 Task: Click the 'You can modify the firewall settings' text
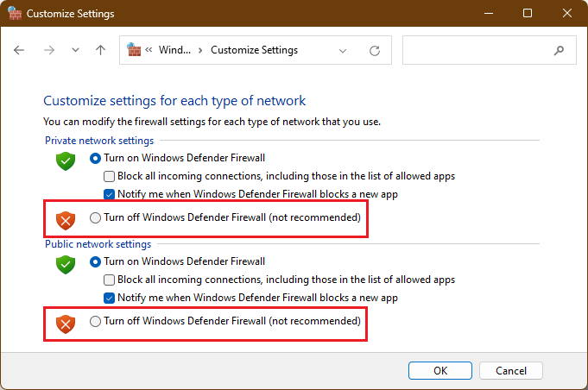tap(212, 122)
